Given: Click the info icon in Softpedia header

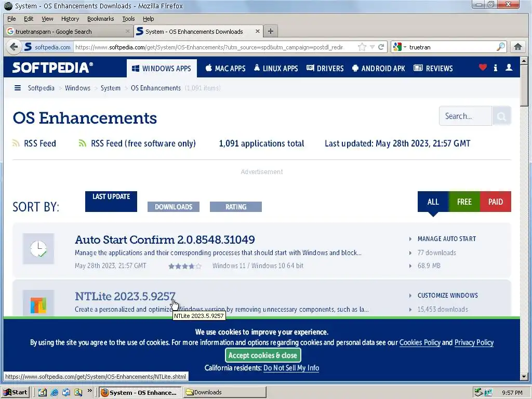Looking at the screenshot, I should pos(495,68).
